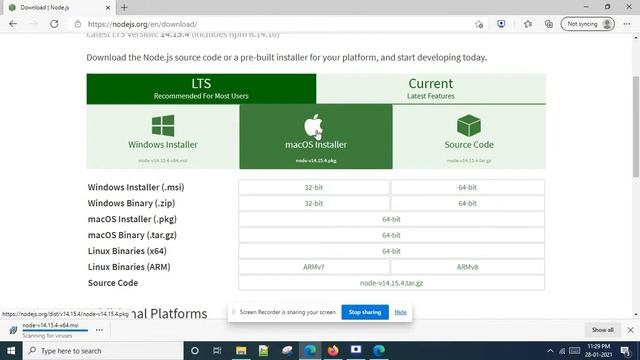The image size is (640, 360).
Task: Download Linux Binaries ARMv8
Action: (x=467, y=267)
